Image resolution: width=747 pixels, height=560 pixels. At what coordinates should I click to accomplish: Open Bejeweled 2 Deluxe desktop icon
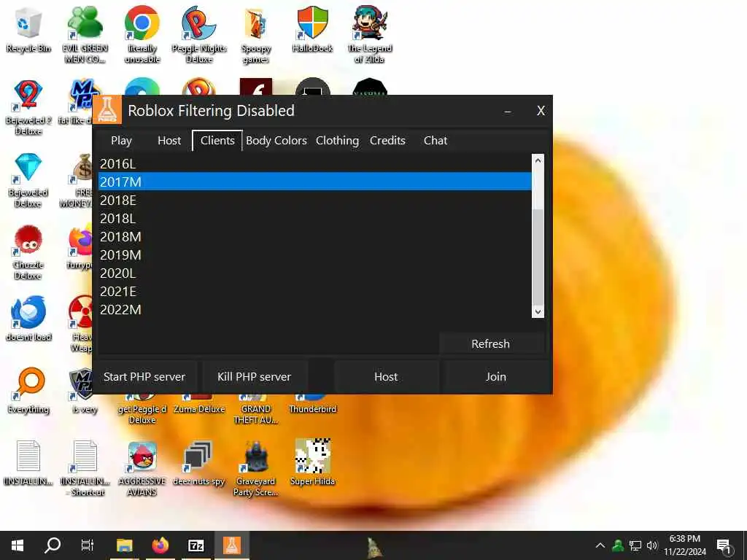click(28, 107)
